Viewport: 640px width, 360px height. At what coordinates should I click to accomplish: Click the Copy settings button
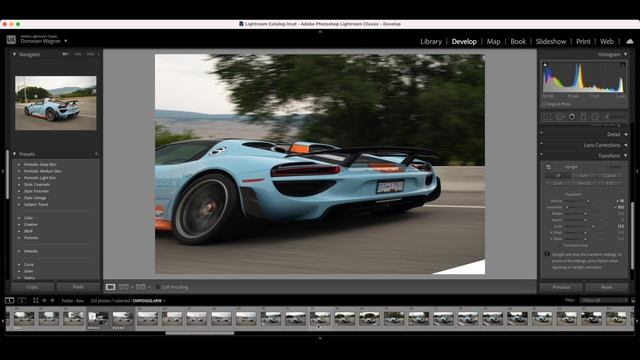pyautogui.click(x=33, y=287)
